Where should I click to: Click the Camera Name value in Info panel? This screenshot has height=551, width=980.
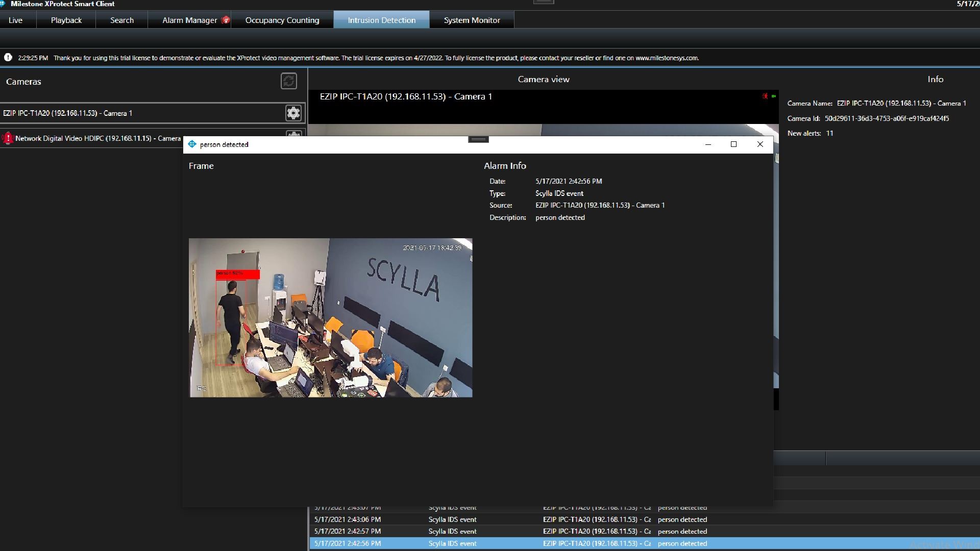[x=901, y=103]
